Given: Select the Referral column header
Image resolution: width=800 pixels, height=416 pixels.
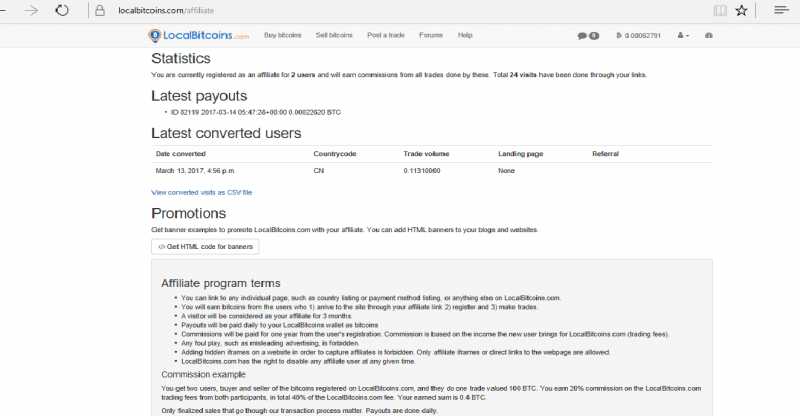Looking at the screenshot, I should (606, 154).
